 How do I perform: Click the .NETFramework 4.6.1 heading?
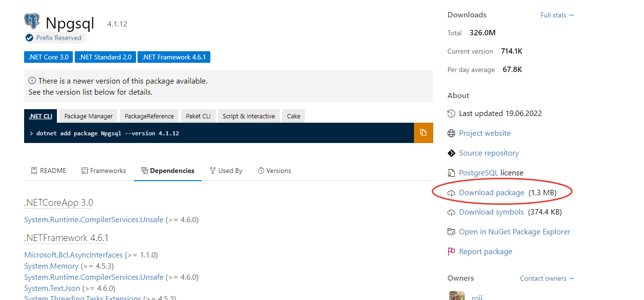pyautogui.click(x=67, y=238)
